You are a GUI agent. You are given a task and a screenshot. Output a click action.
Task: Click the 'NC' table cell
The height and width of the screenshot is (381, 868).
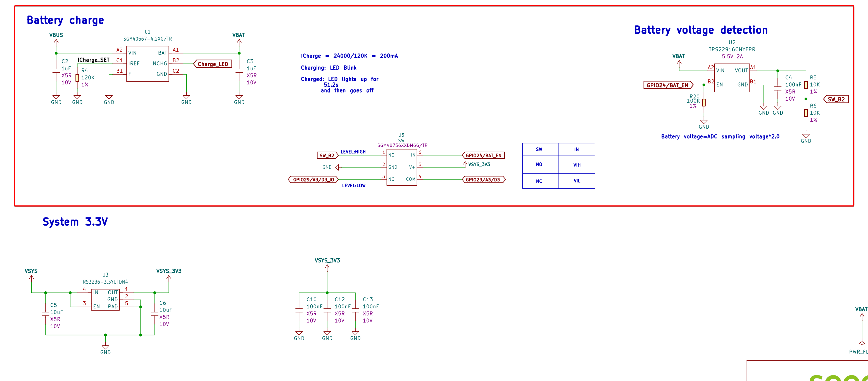click(541, 181)
